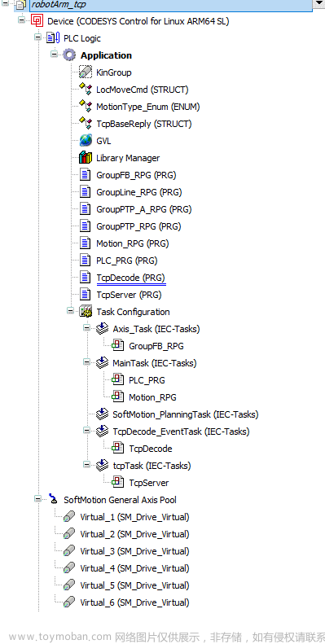Collapse SoftMotion General Axis Pool node
325x644 pixels.
(x=37, y=498)
